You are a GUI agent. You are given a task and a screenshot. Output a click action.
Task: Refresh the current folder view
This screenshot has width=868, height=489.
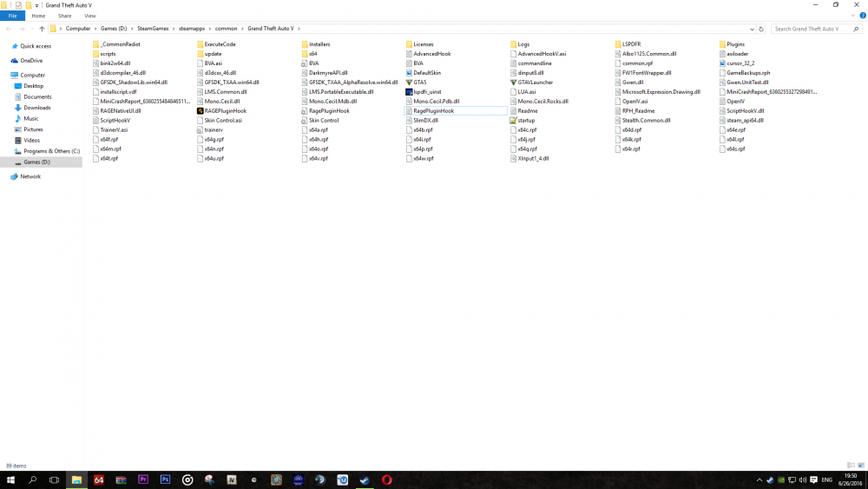coord(761,29)
